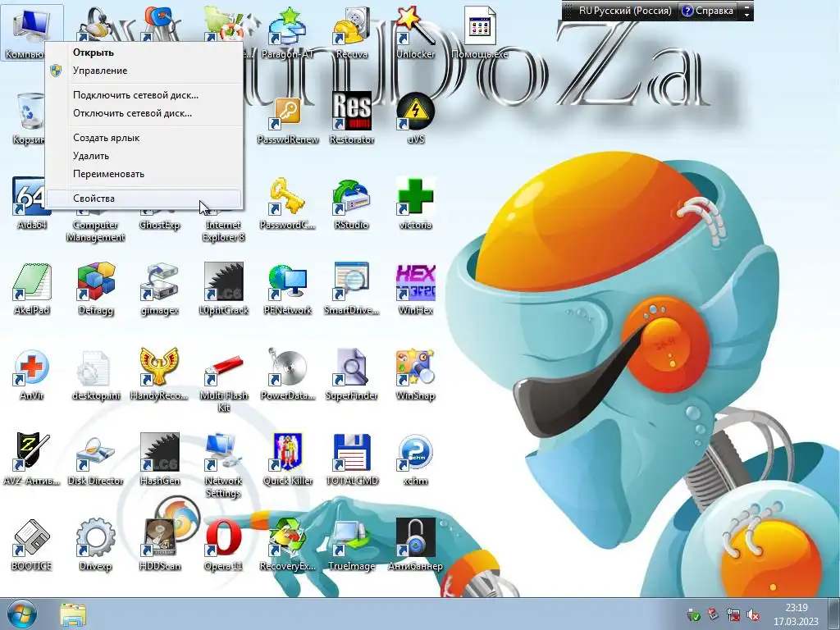Open the PasswordC... key icon
Viewport: 840px width, 630px height.
288,204
